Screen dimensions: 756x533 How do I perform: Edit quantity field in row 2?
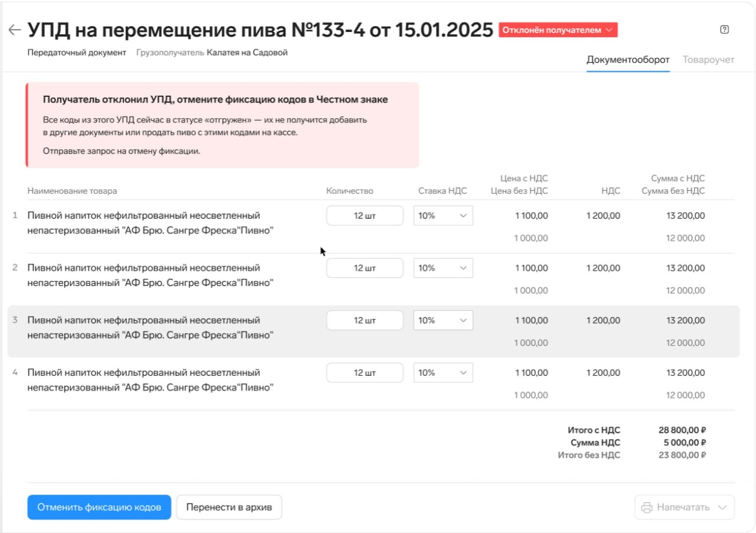click(365, 268)
